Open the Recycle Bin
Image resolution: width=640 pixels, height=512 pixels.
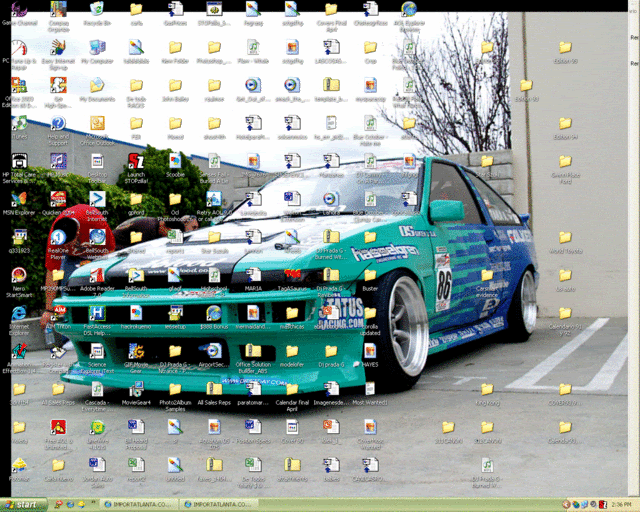(97, 9)
